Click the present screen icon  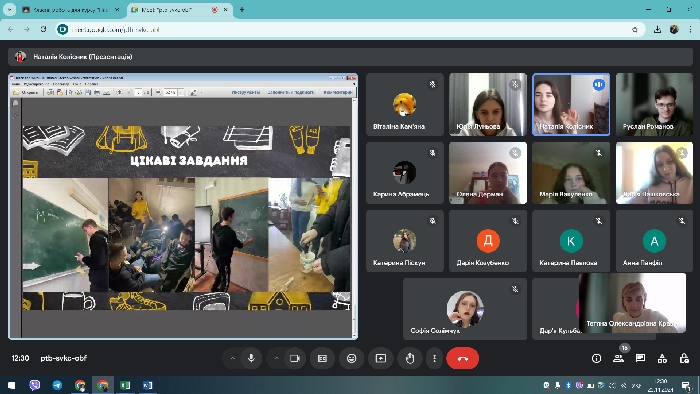pos(381,358)
